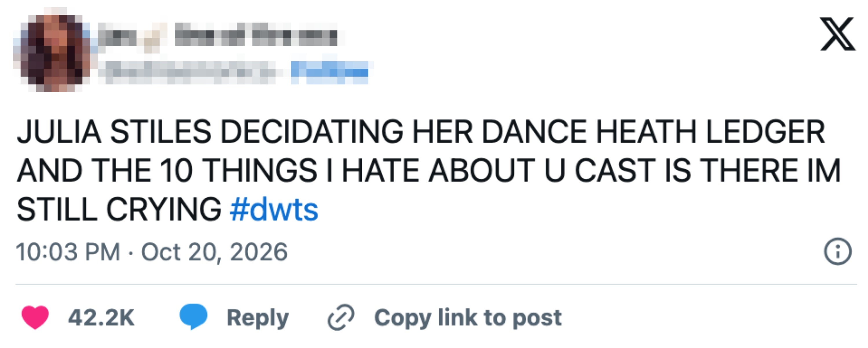Click the AND THE 10 THINGS line
The image size is (868, 348).
pyautogui.click(x=429, y=171)
